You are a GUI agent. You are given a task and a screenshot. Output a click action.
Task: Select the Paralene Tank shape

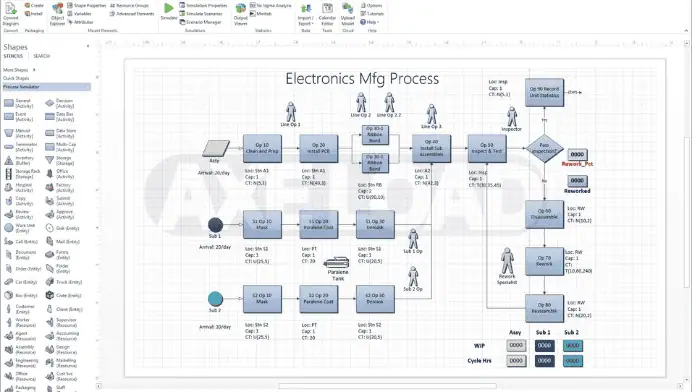[337, 263]
